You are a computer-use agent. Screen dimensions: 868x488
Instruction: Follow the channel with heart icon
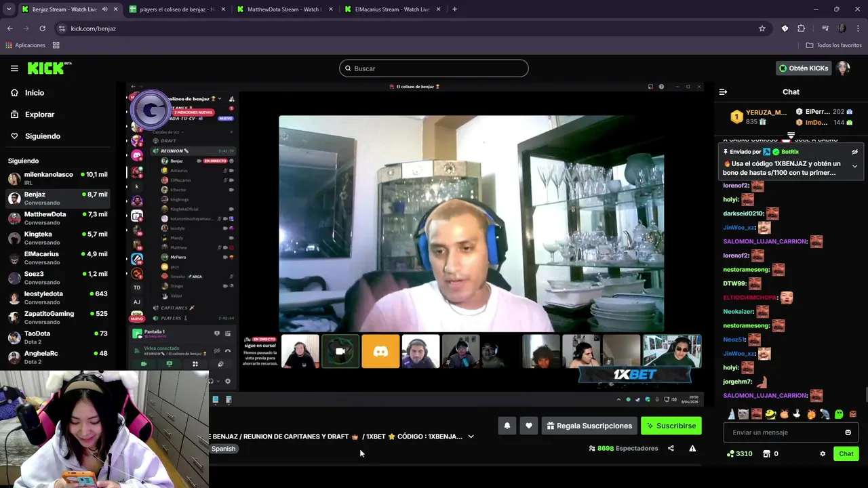pos(529,426)
